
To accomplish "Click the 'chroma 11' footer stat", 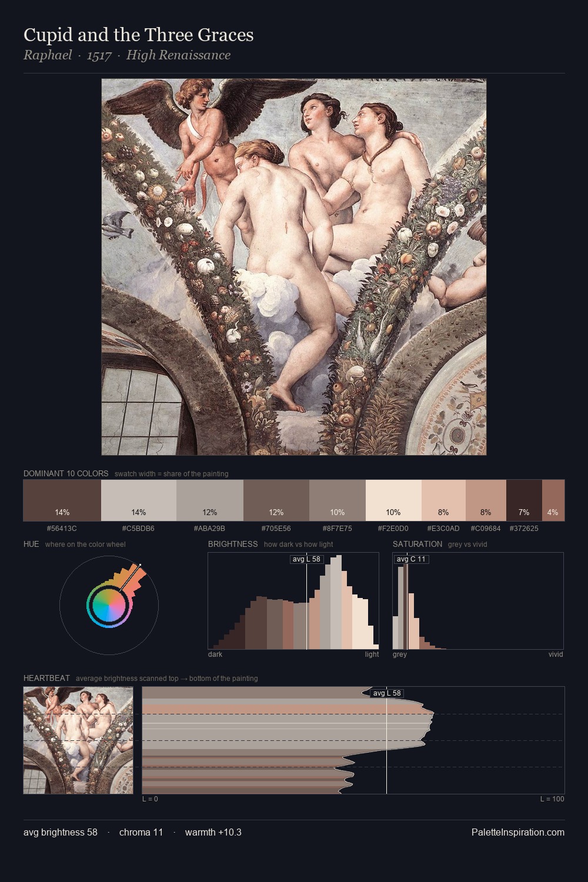I will click(x=141, y=832).
